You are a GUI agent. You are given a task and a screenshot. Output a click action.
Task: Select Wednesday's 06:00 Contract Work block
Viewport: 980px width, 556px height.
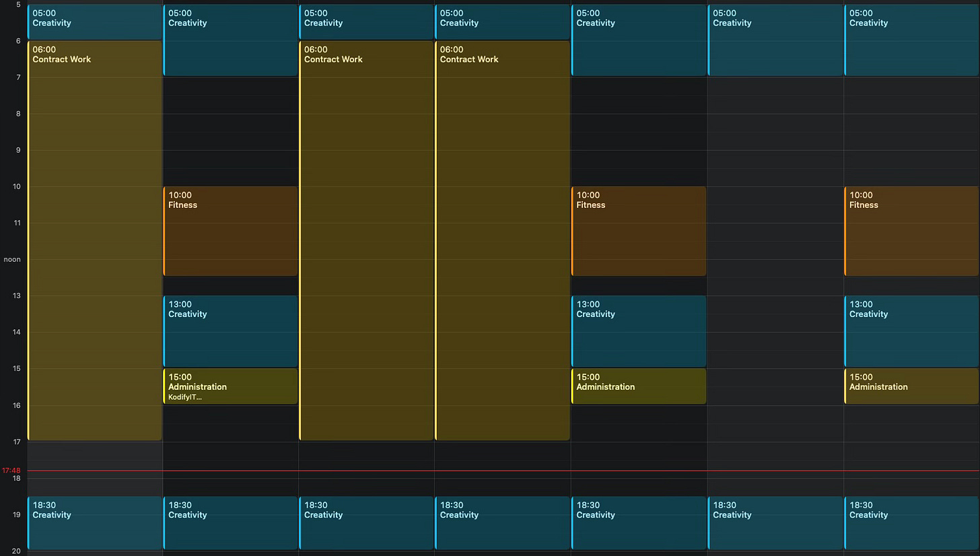(367, 236)
